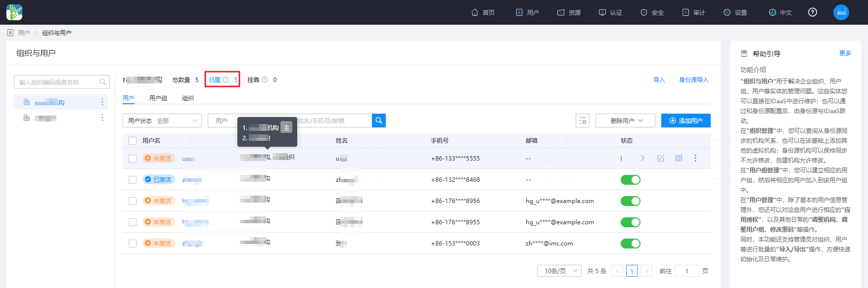This screenshot has height=288, width=868.
Task: Tick the checkbox of the first user row
Action: [x=133, y=159]
